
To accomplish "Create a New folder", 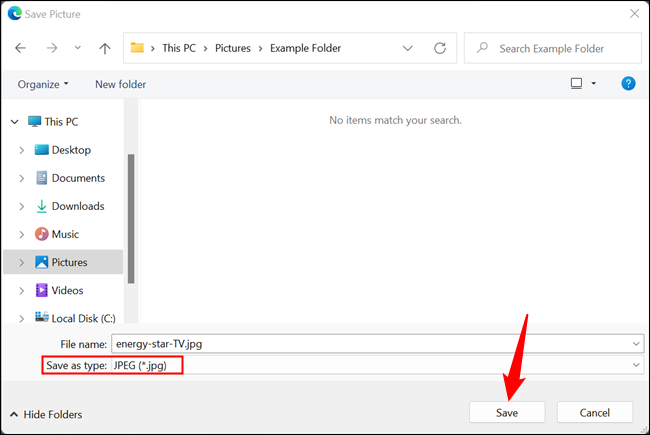I will tap(121, 84).
